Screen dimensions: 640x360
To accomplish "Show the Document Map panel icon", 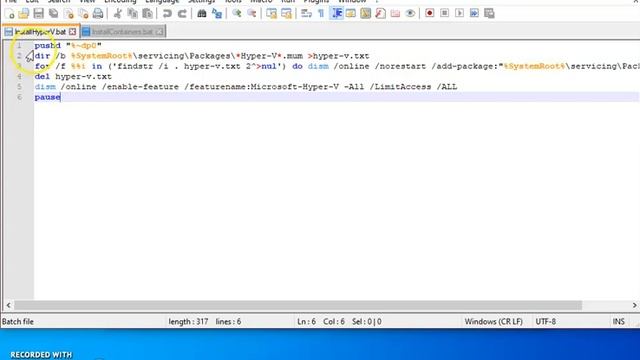I will [366, 13].
